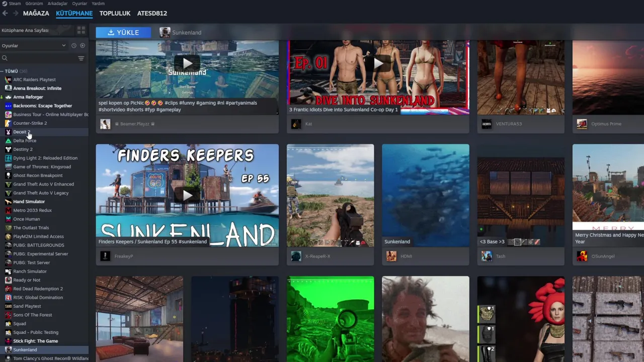644x362 pixels.
Task: Open the Oyunlar menu in menu bar
Action: point(79,4)
